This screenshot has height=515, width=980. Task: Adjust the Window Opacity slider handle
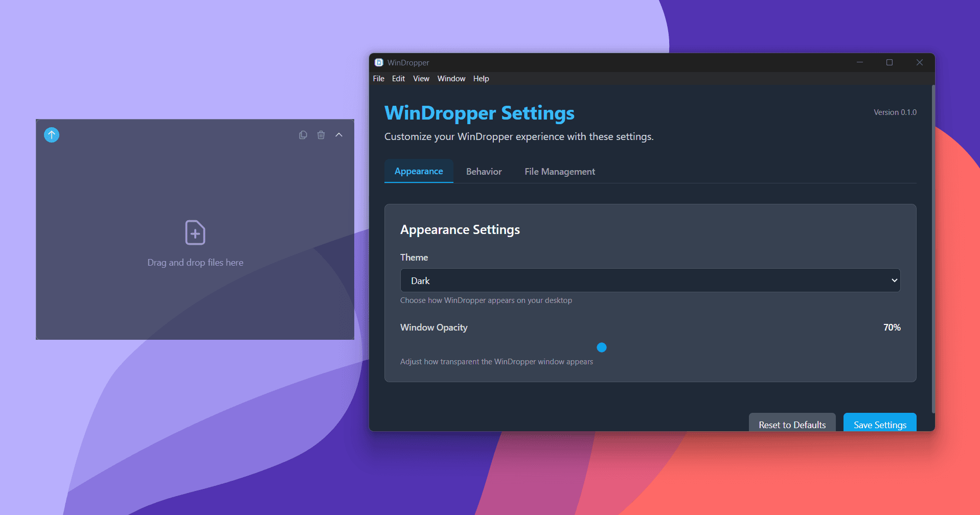pos(601,347)
